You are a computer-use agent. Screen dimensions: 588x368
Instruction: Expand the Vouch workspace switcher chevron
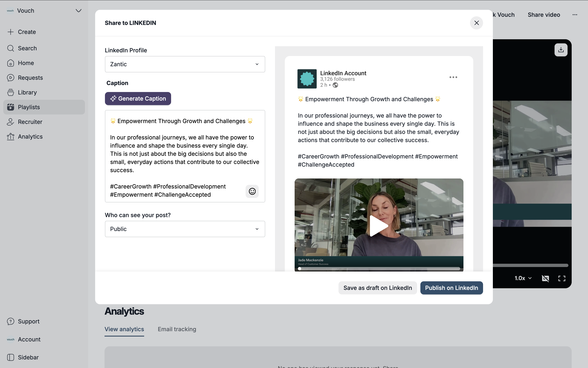tap(78, 11)
